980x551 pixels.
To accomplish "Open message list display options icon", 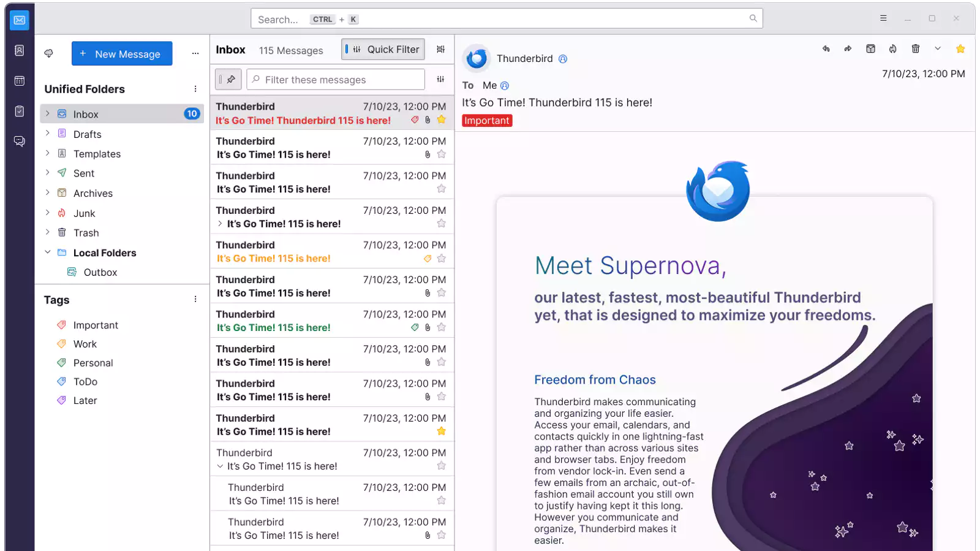I will (440, 50).
